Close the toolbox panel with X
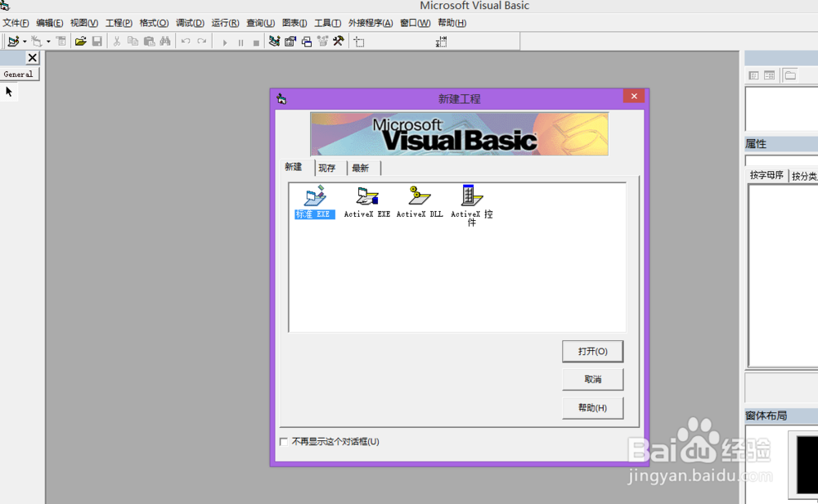This screenshot has height=504, width=818. click(33, 58)
